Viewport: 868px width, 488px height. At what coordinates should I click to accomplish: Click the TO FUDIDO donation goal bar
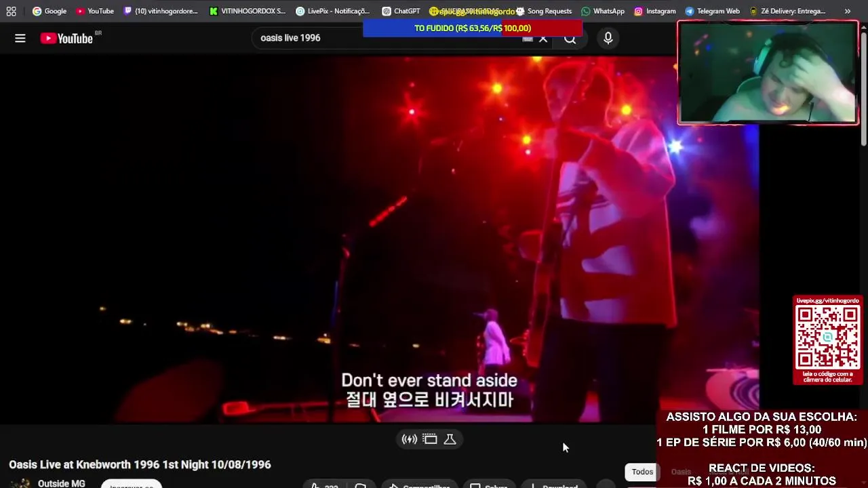pyautogui.click(x=473, y=28)
